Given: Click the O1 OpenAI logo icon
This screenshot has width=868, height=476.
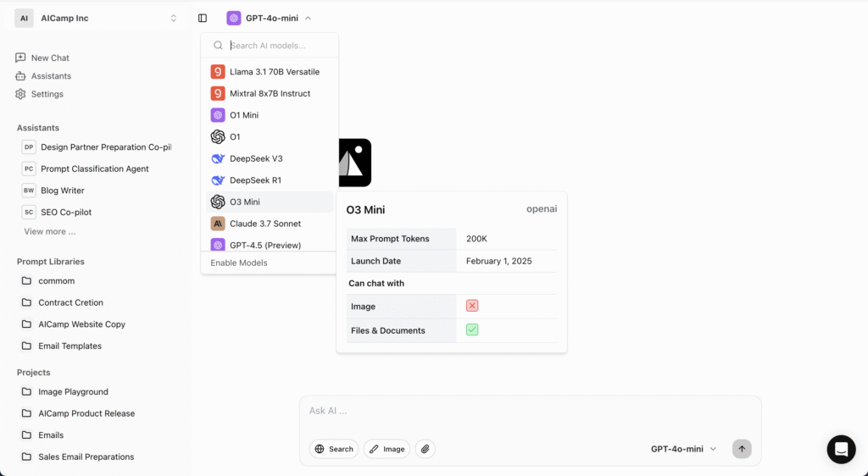Looking at the screenshot, I should point(218,136).
